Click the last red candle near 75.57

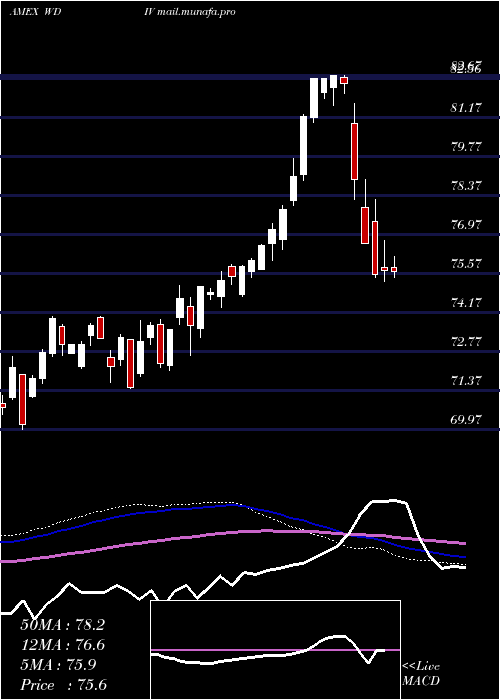394,269
